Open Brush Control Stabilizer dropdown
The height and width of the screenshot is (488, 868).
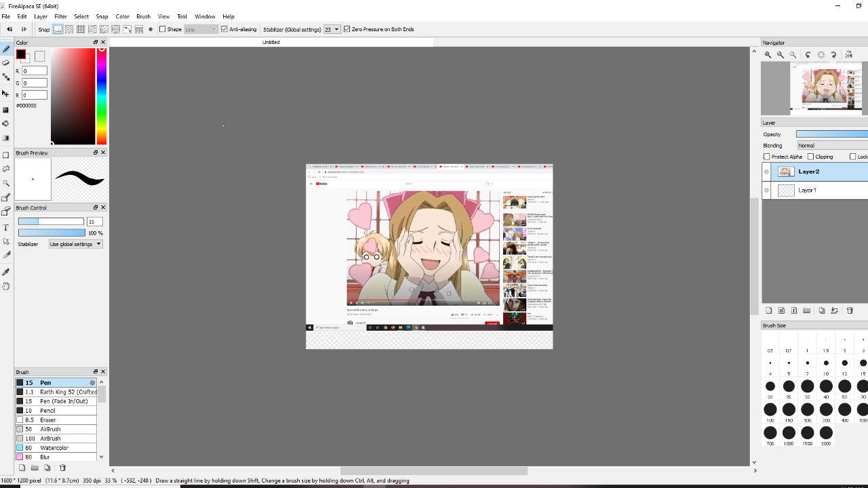click(76, 244)
